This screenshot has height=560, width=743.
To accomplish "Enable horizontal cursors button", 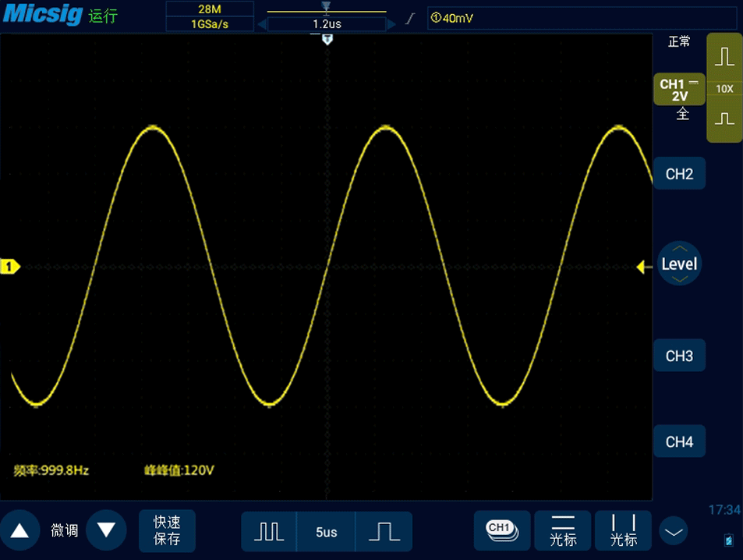I will pos(563,530).
